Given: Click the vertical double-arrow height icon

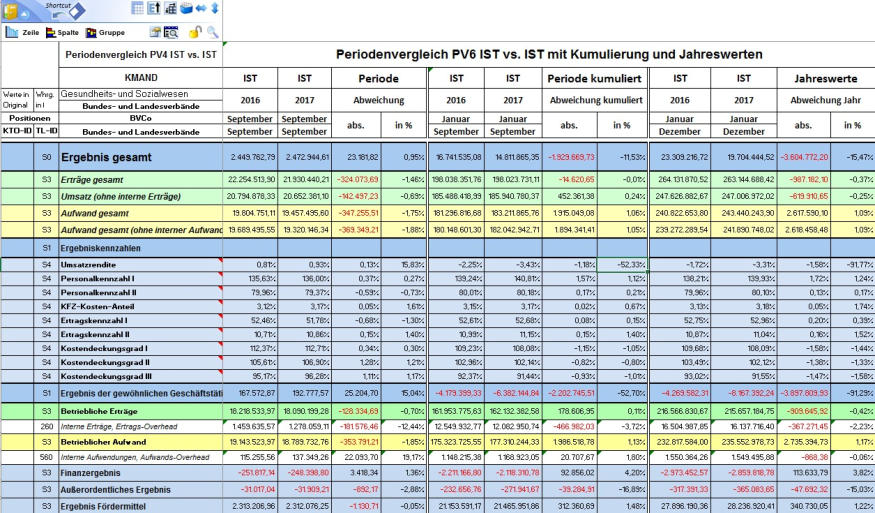Looking at the screenshot, I should pyautogui.click(x=214, y=8).
